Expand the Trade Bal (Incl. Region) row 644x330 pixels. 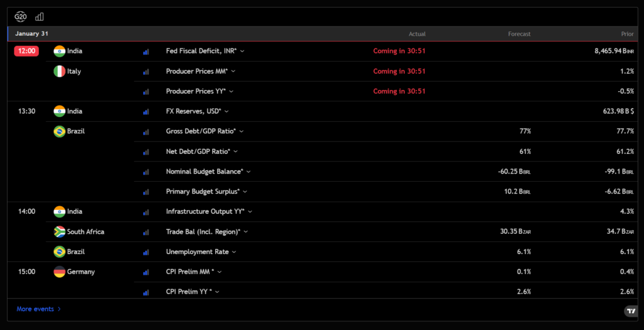click(x=246, y=232)
